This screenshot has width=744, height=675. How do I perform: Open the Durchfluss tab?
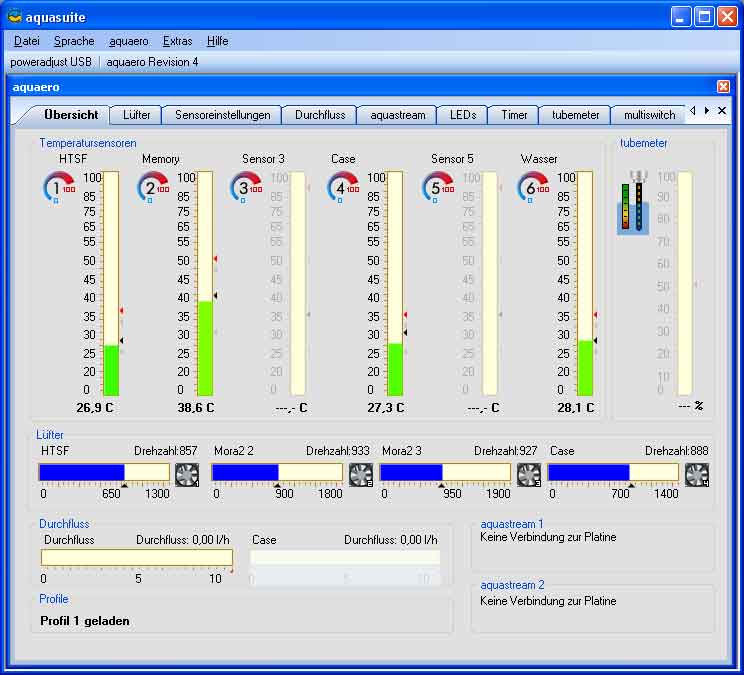320,115
